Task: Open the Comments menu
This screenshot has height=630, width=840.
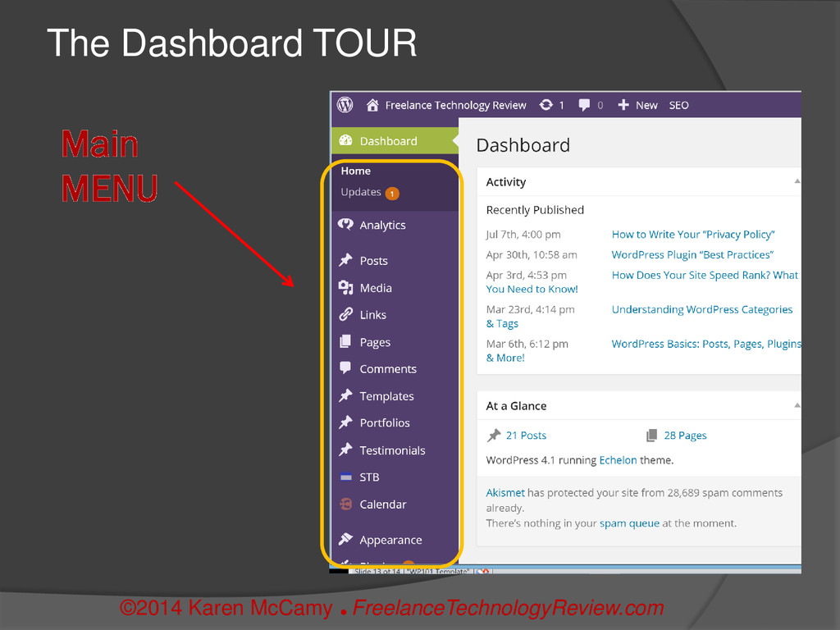Action: pyautogui.click(x=388, y=369)
